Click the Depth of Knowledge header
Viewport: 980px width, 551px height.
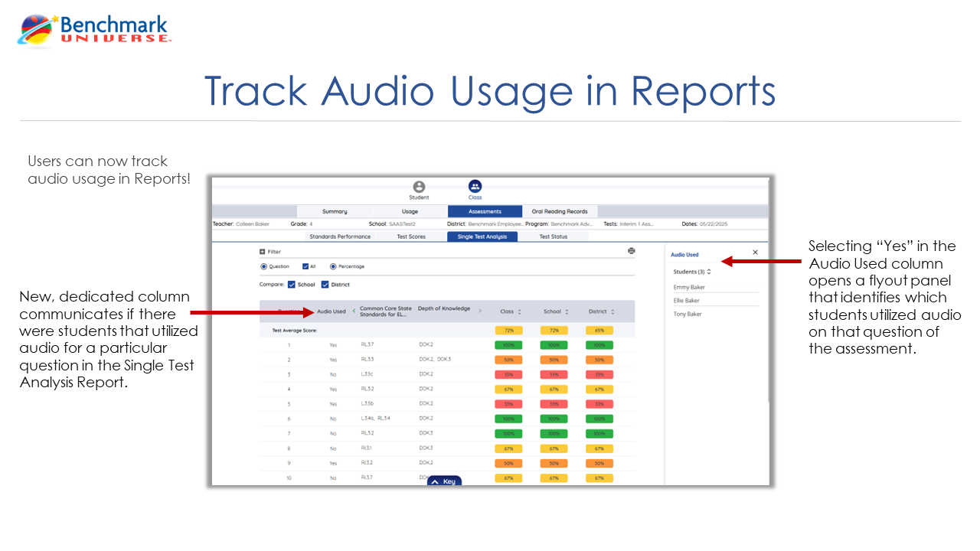point(444,309)
